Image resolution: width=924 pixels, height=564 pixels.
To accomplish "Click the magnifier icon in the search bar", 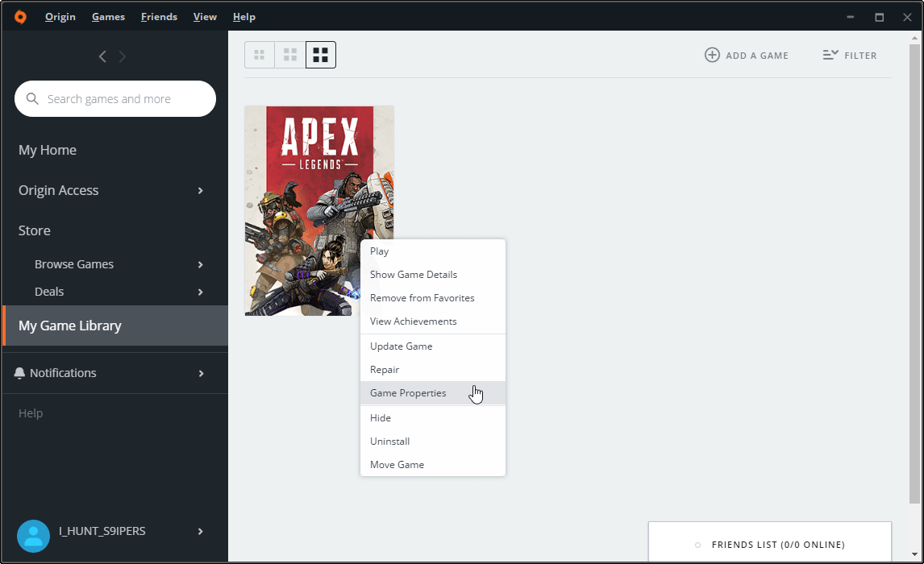I will point(32,98).
